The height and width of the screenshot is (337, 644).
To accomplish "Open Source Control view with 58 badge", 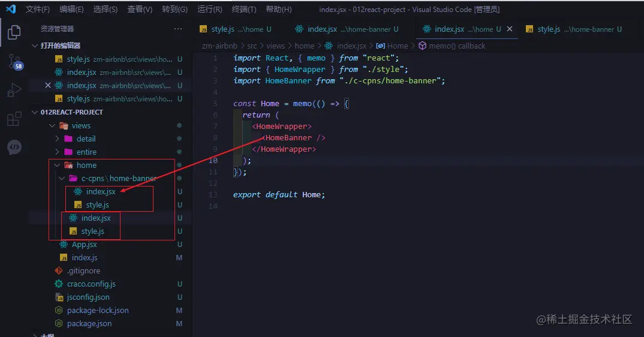I will click(x=15, y=62).
